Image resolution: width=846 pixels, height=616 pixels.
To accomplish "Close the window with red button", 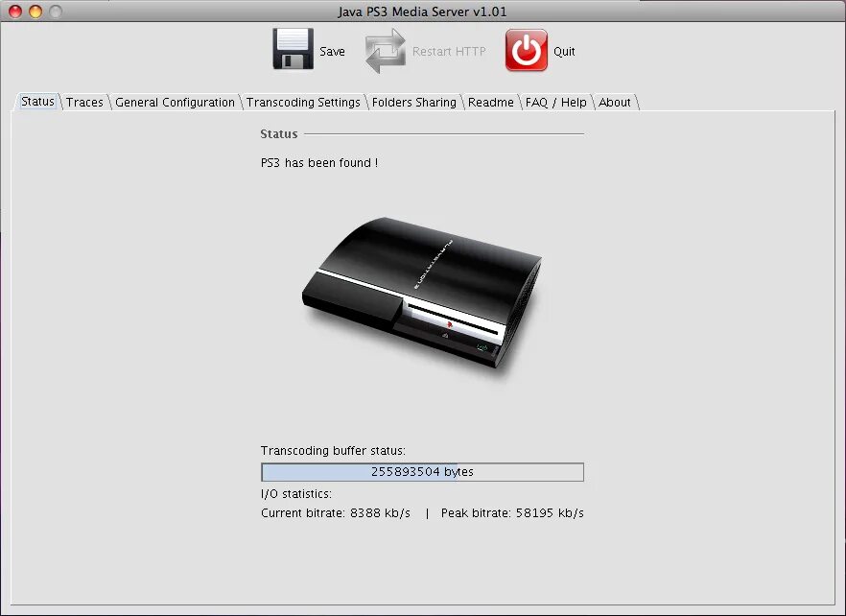I will tap(15, 12).
